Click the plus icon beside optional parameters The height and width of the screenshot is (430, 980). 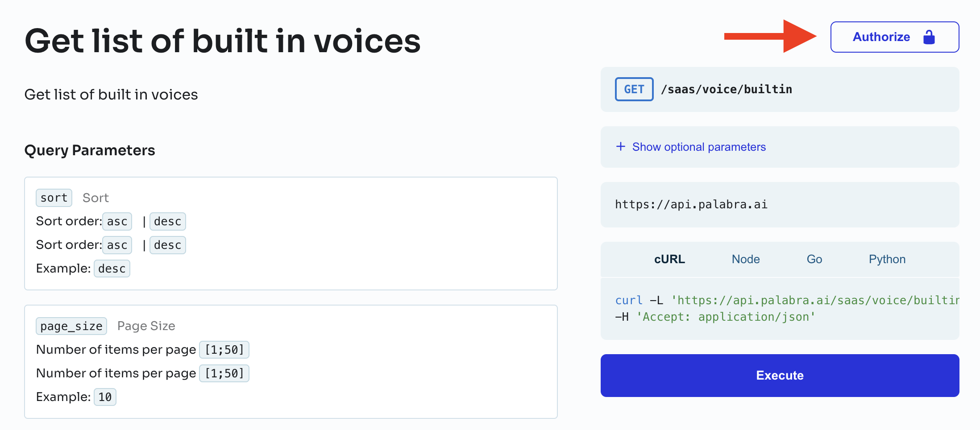[x=620, y=147]
